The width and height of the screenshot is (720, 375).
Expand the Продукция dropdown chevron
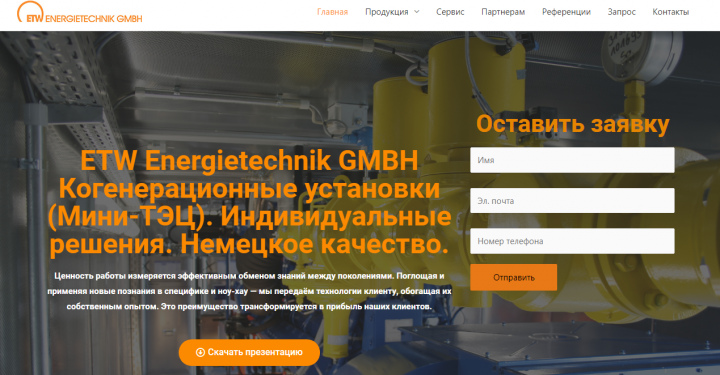416,12
